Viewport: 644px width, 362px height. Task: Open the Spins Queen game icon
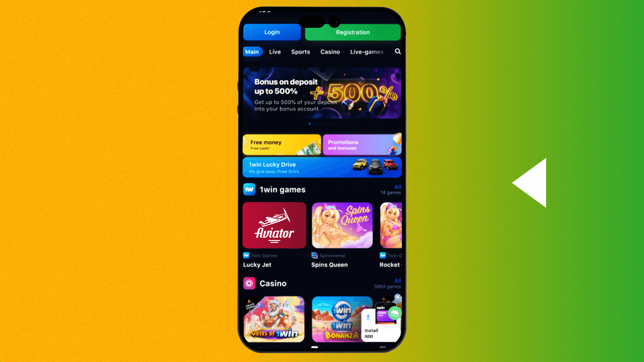tap(342, 225)
